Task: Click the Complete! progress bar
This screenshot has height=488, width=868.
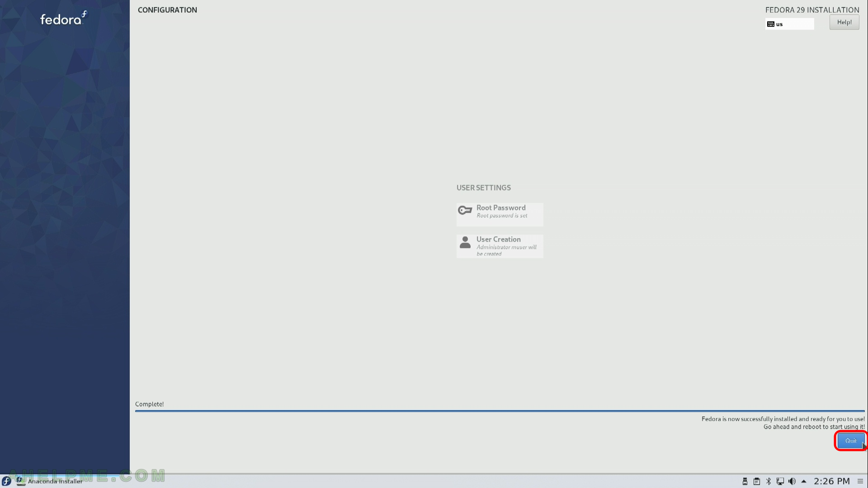Action: coord(500,411)
